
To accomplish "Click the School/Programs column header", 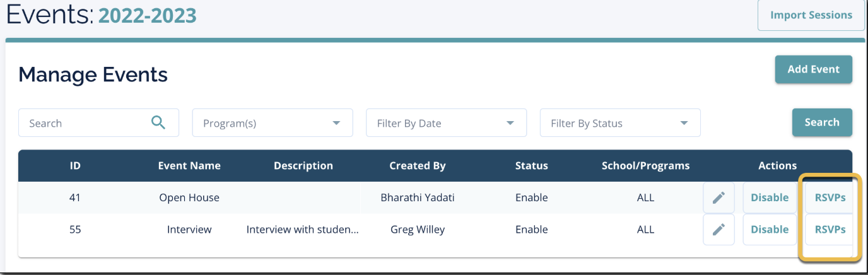I will [645, 166].
